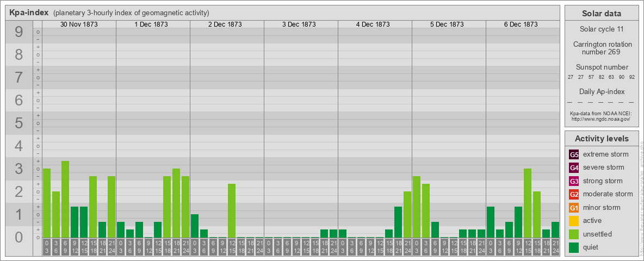The width and height of the screenshot is (644, 261).
Task: Click the Kp scale number 8
Action: point(18,54)
